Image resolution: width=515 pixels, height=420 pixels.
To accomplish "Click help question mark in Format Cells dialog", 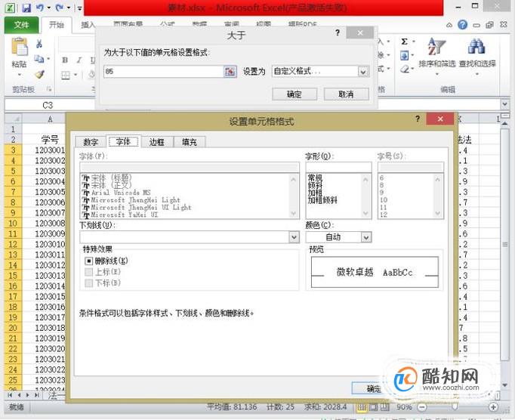I will pyautogui.click(x=418, y=119).
